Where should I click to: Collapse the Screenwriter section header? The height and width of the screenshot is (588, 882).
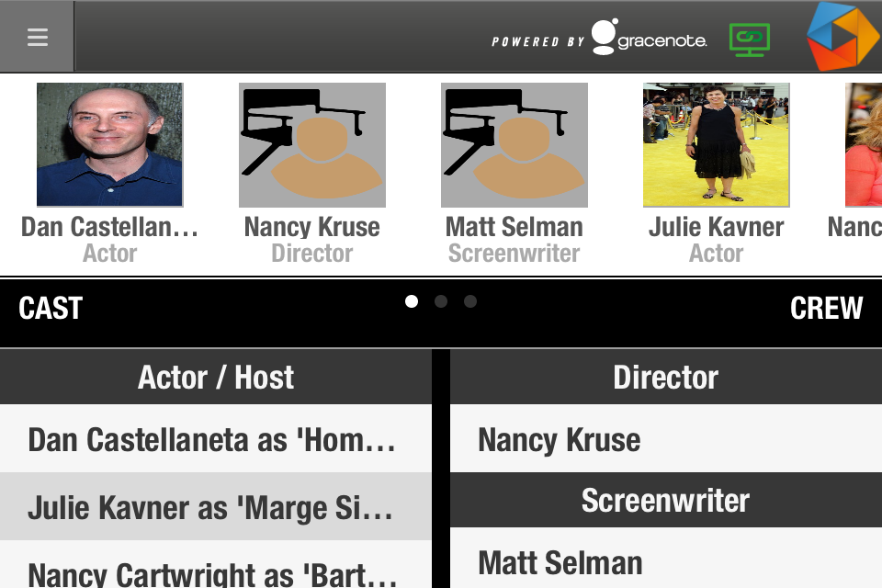666,500
